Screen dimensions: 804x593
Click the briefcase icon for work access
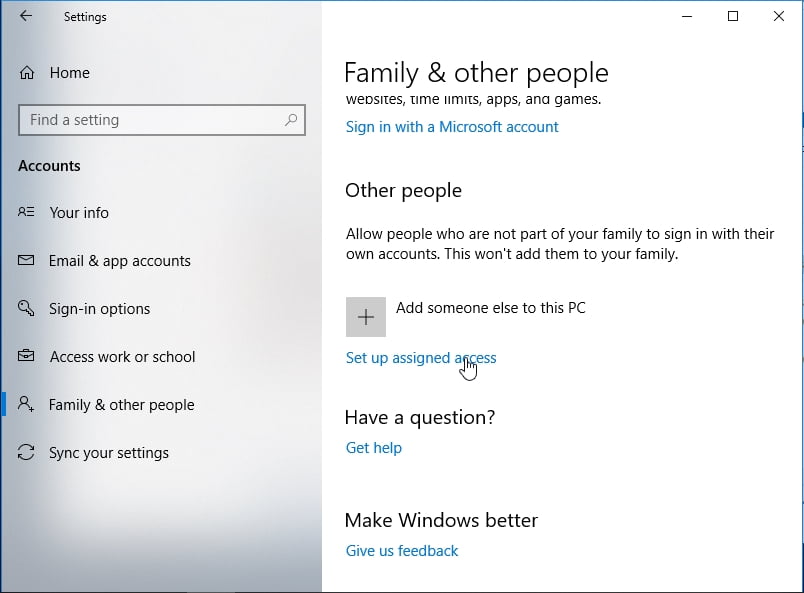click(27, 357)
